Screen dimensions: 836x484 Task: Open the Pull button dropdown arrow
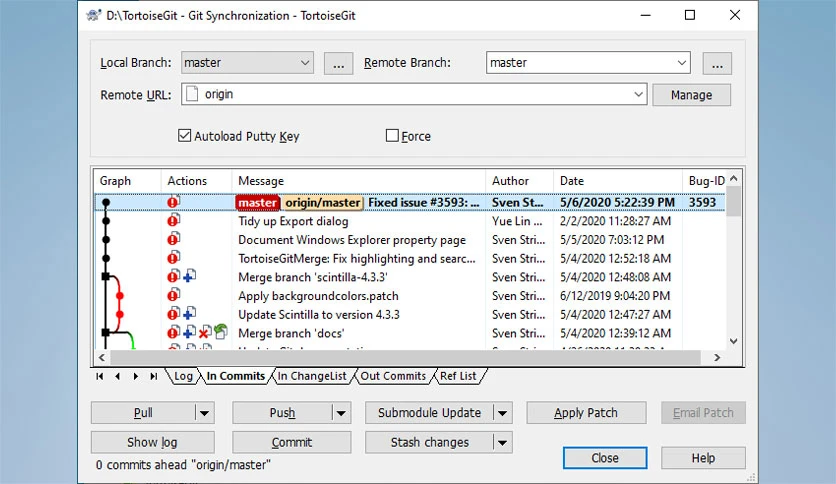click(205, 413)
